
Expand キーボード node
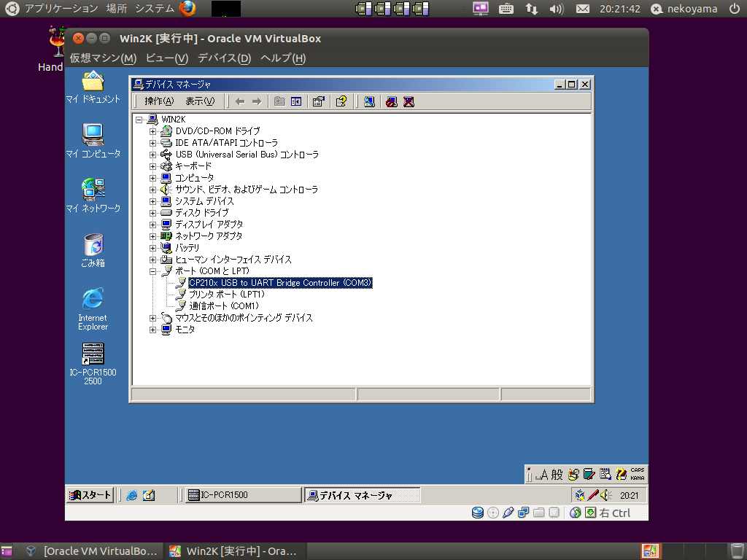tap(152, 166)
